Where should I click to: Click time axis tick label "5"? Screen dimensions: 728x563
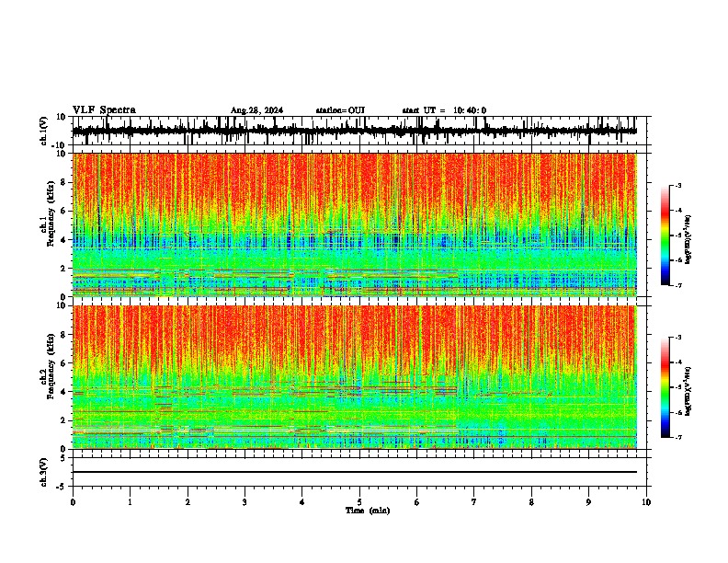359,502
